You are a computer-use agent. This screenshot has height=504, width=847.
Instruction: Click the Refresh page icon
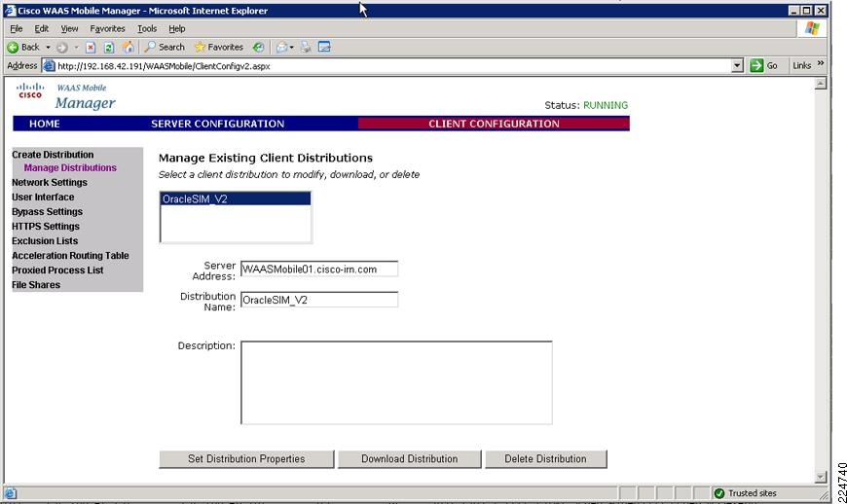point(109,48)
